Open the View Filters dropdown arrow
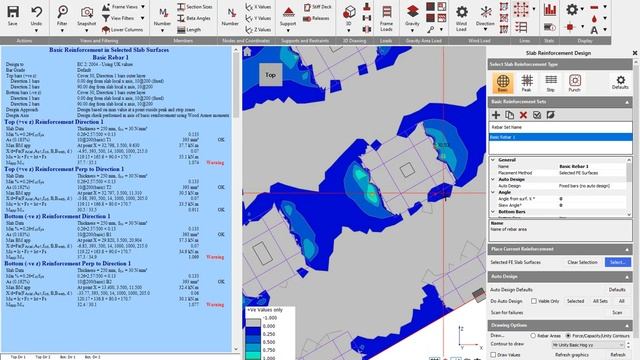This screenshot has width=640, height=360. pos(142,18)
